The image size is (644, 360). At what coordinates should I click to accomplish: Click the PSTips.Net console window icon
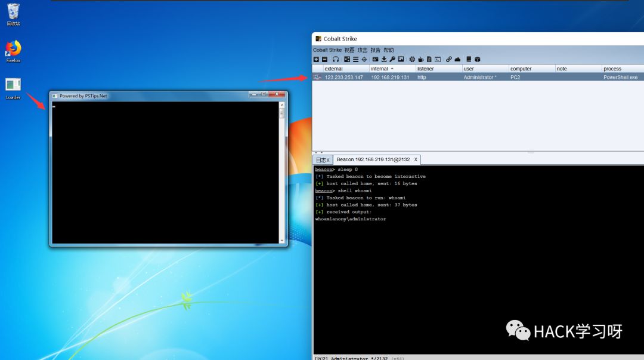point(55,96)
